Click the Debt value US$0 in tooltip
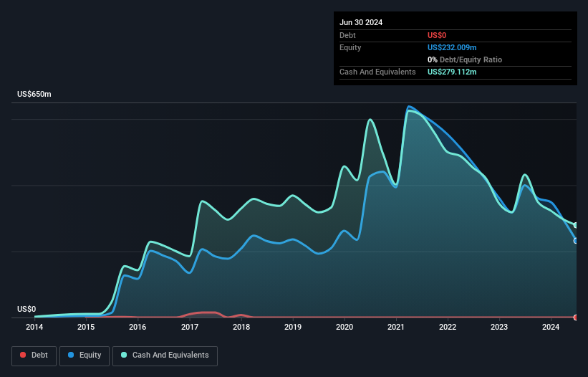Screen dimensions: 588x377 437,35
